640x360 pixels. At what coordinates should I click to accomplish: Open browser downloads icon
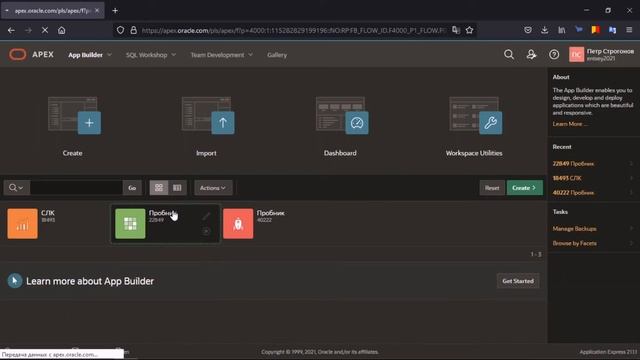[x=544, y=30]
